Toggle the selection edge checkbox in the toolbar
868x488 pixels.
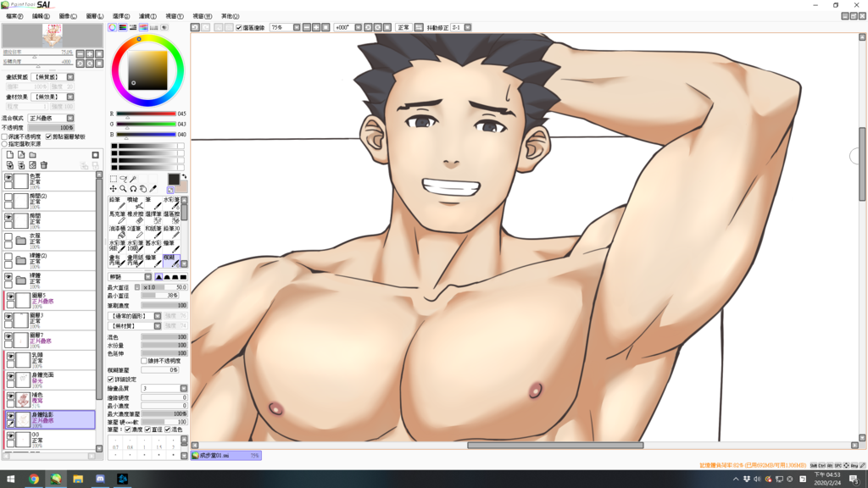coord(239,28)
